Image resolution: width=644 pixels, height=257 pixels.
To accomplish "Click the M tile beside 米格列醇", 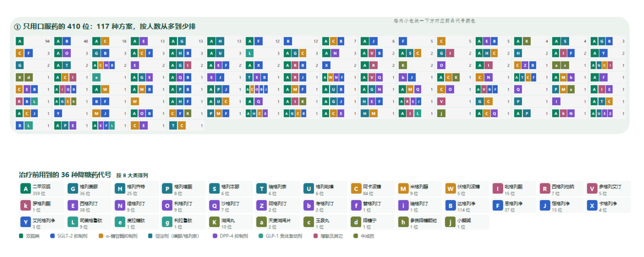I will (403, 189).
